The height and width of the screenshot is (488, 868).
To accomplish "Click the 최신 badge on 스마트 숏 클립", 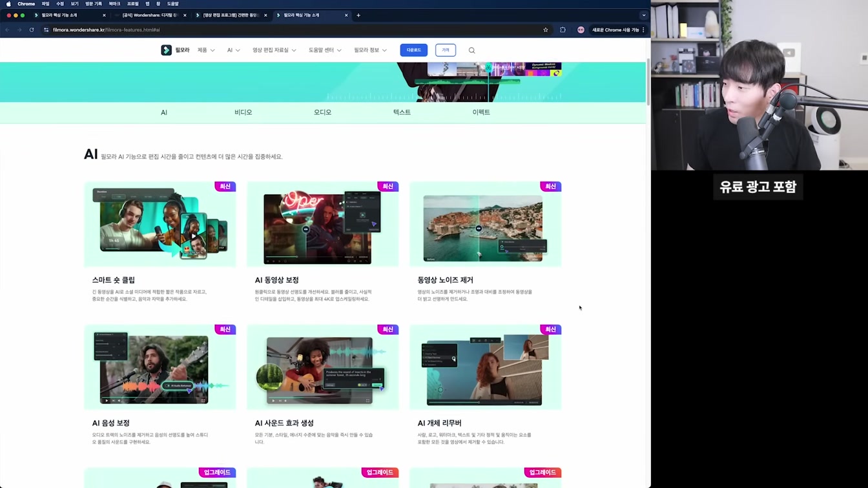I will point(225,187).
